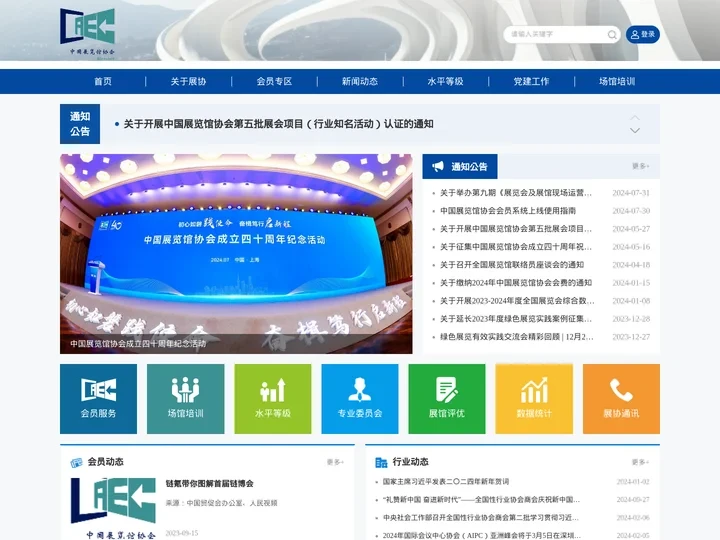Open the 新闻动态 menu item
This screenshot has height=540, width=720.
(360, 81)
